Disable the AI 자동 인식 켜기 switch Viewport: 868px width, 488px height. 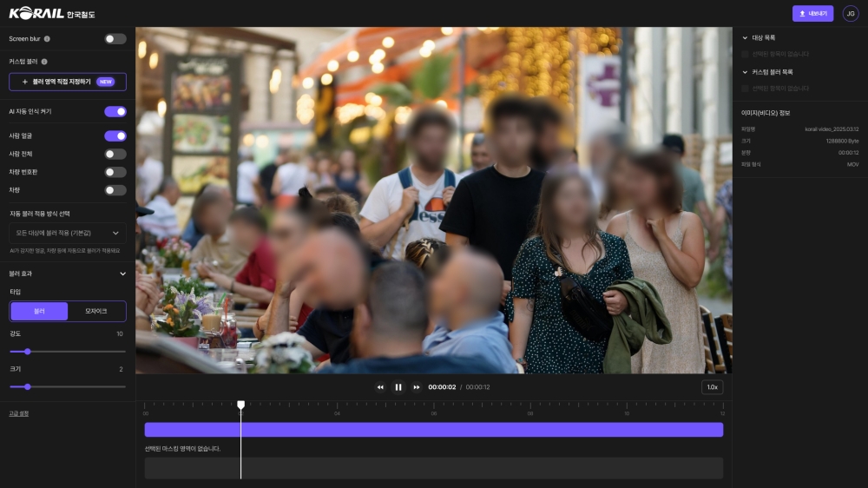coord(115,112)
